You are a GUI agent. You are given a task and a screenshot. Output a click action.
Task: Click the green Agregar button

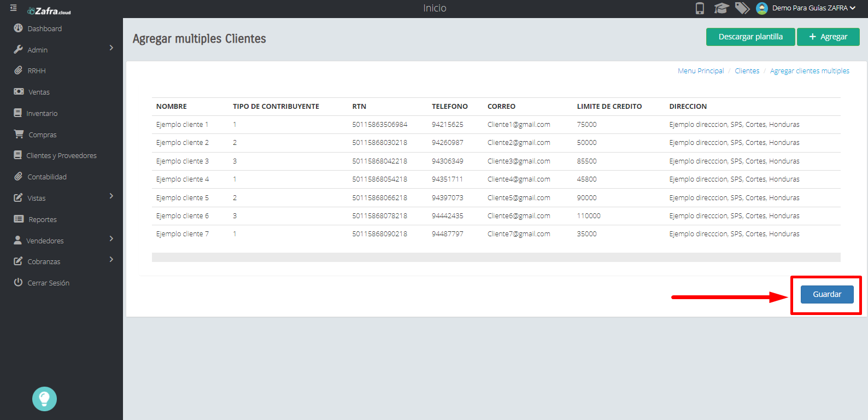click(828, 37)
